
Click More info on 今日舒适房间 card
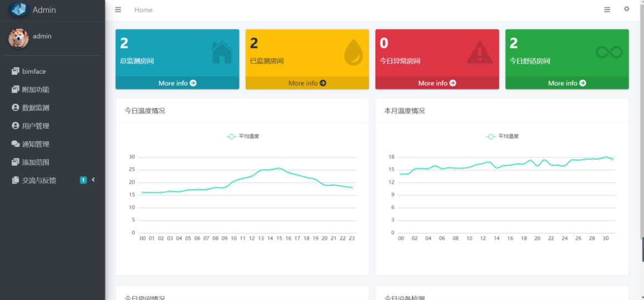pyautogui.click(x=567, y=83)
